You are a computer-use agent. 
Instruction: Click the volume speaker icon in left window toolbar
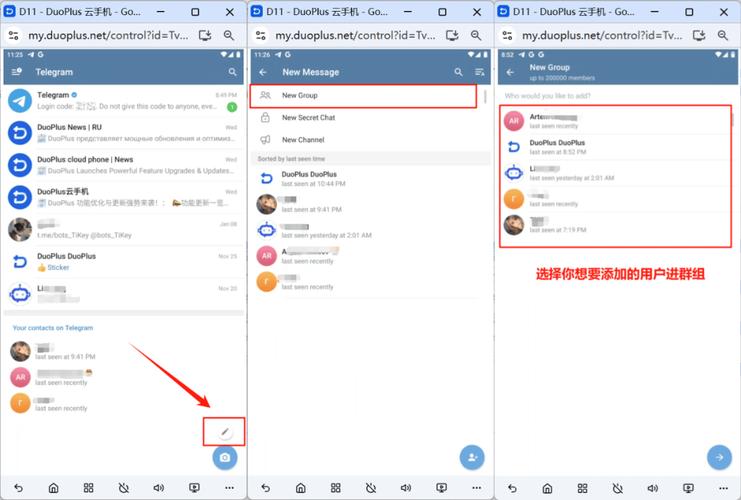coord(159,488)
